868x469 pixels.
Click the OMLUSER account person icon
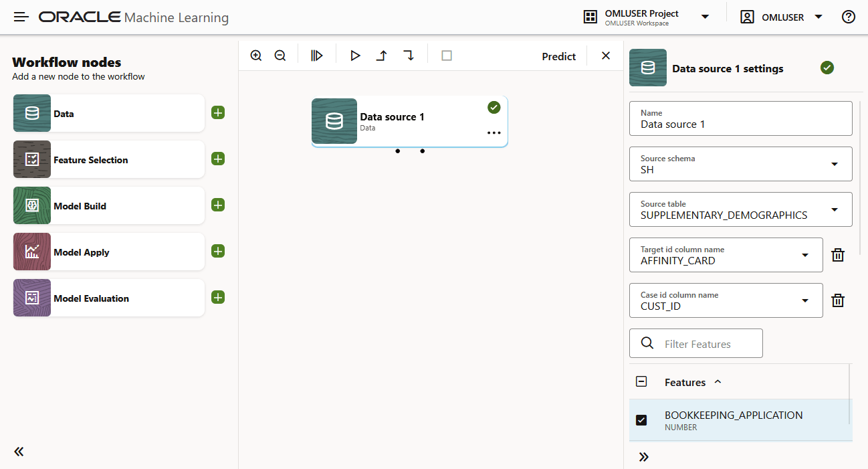(747, 17)
